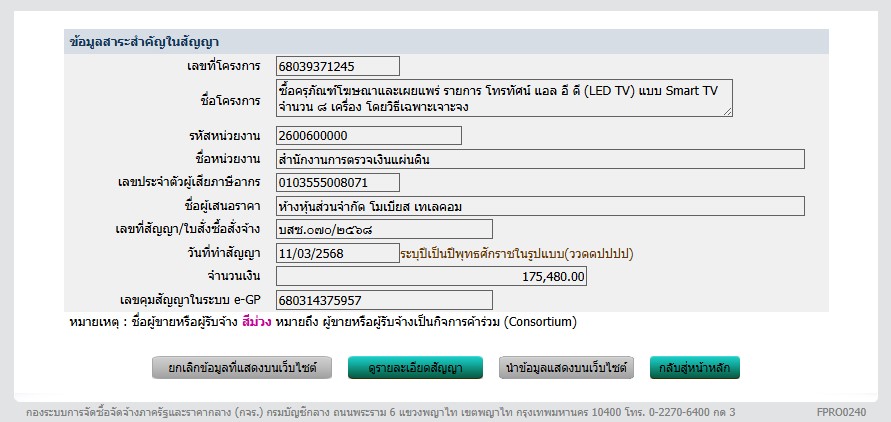Select the contract number field บสช.๐๗๐/๒๕๖๘
The image size is (891, 422).
pyautogui.click(x=384, y=229)
